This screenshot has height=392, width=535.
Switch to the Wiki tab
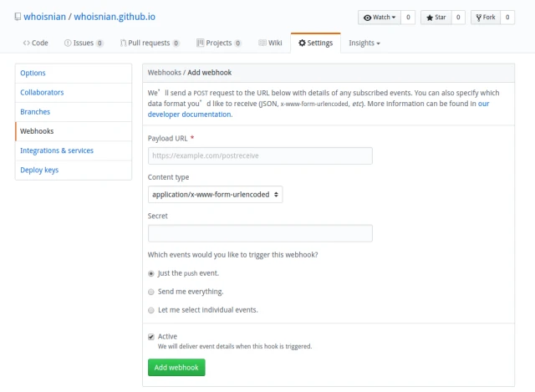click(x=270, y=43)
